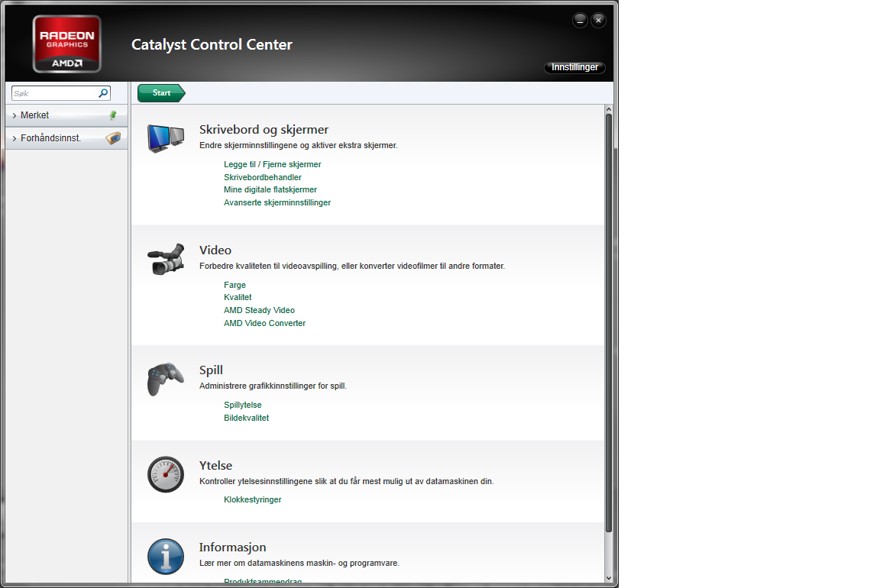Screen dimensions: 880x588
Task: Open the Innstillinger menu
Action: [574, 67]
